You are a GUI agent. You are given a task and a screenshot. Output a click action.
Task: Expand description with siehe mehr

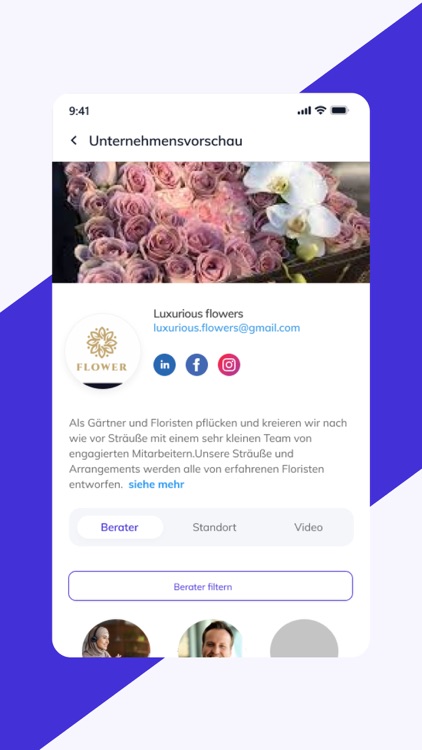[156, 484]
